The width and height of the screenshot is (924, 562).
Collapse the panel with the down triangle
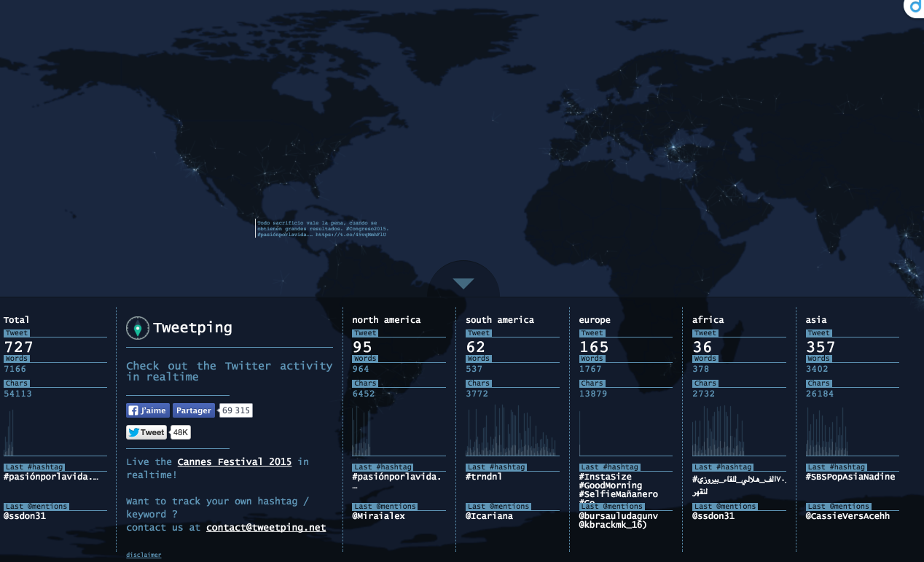[463, 284]
